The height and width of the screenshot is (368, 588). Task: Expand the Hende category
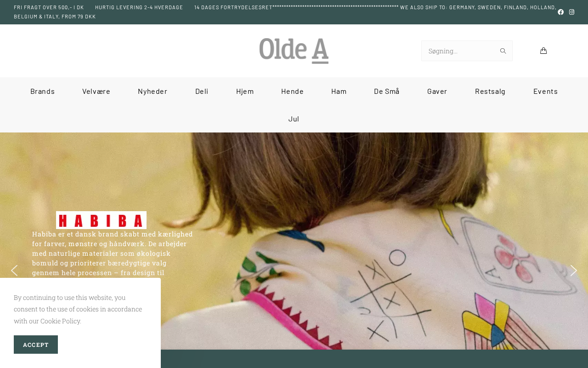[x=292, y=91]
